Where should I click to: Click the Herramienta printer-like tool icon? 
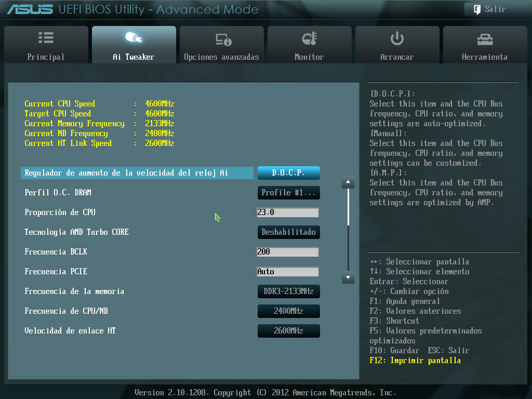tap(485, 39)
